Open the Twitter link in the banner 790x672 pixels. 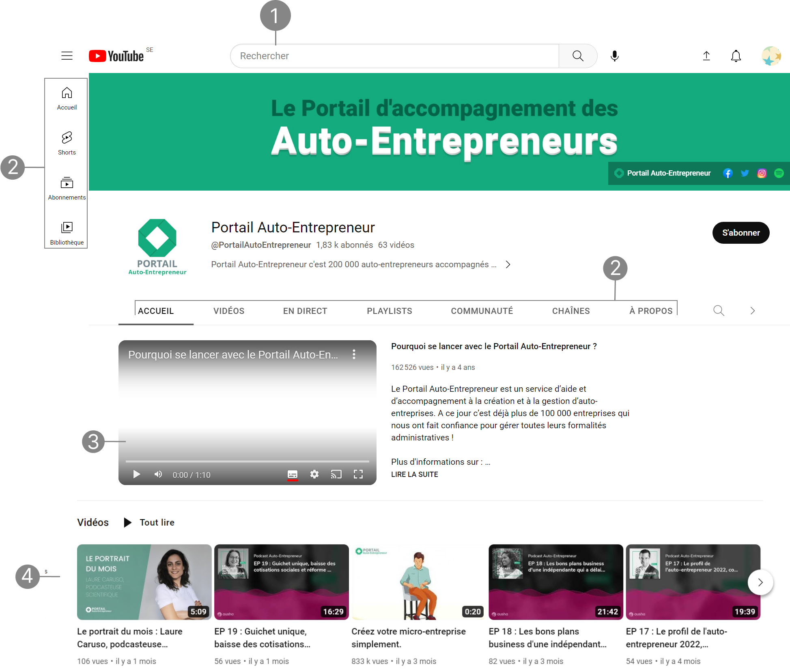745,174
